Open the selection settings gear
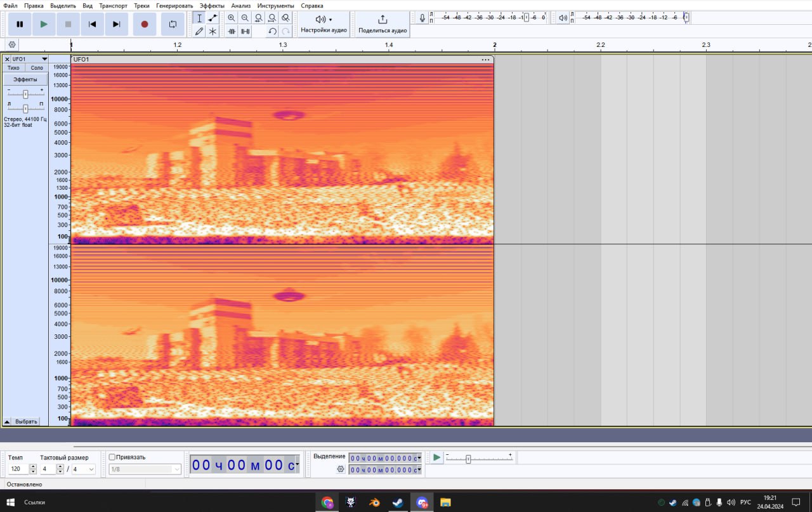812x512 pixels. [x=341, y=469]
